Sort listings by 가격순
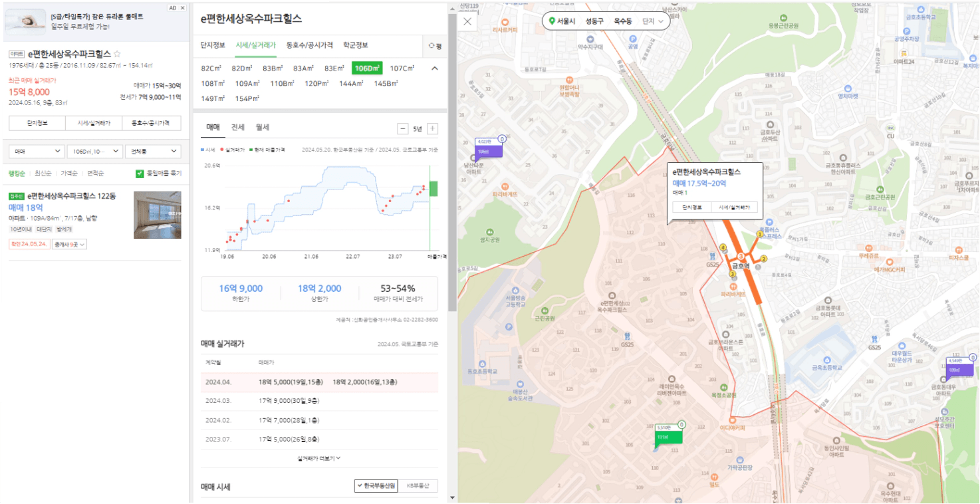 point(69,174)
